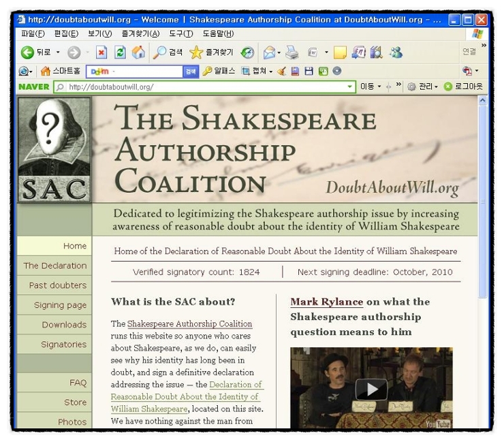Open the 보기(V) menu
The width and height of the screenshot is (504, 442).
100,34
